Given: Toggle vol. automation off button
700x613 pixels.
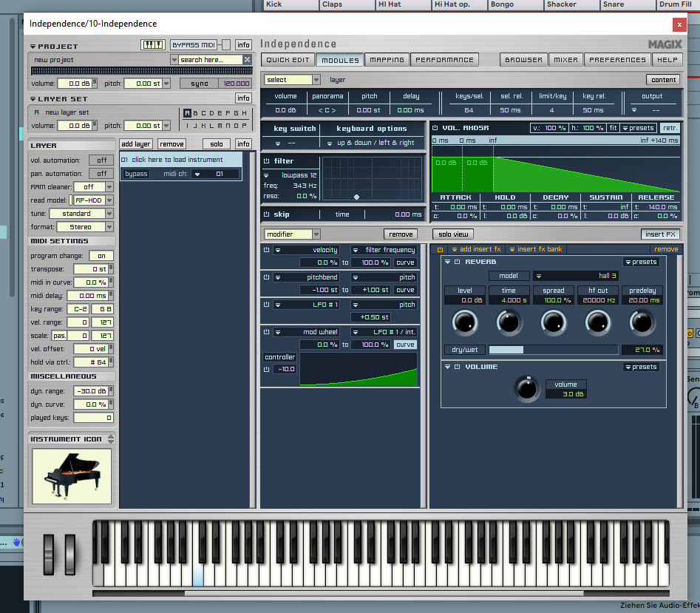Looking at the screenshot, I should coord(102,160).
